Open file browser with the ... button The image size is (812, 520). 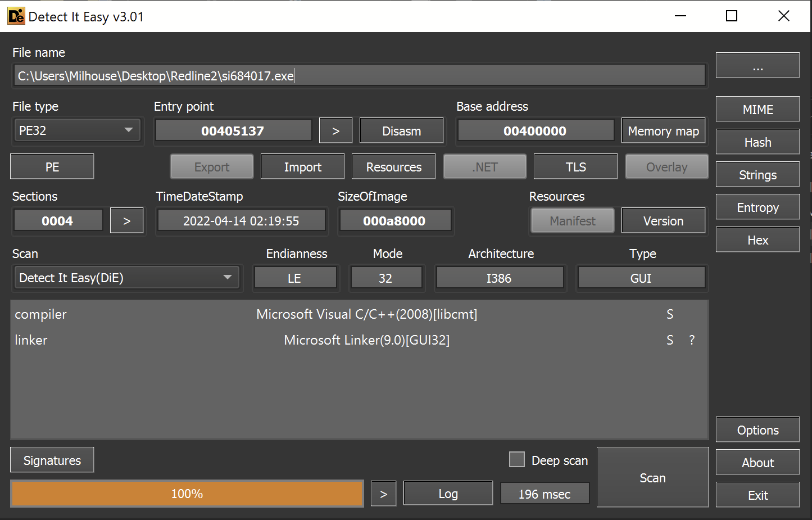(757, 65)
